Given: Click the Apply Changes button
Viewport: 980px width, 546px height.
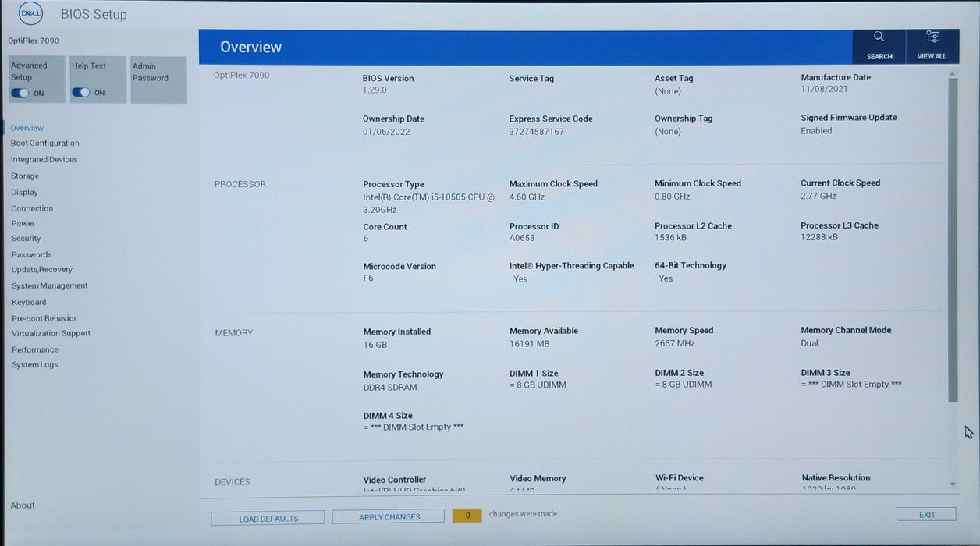Looking at the screenshot, I should [x=389, y=517].
